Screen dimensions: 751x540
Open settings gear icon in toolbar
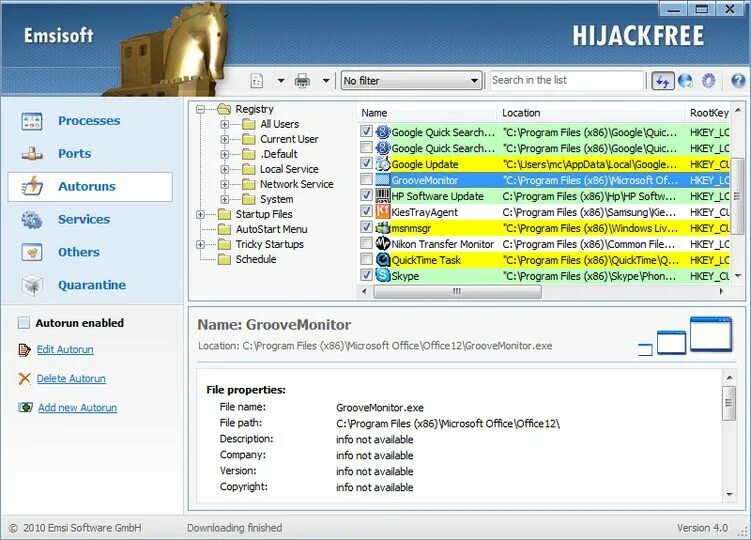(x=708, y=80)
